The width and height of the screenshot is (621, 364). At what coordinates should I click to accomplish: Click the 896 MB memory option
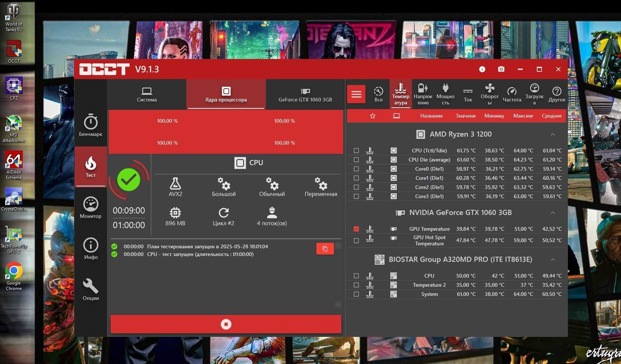coord(175,216)
